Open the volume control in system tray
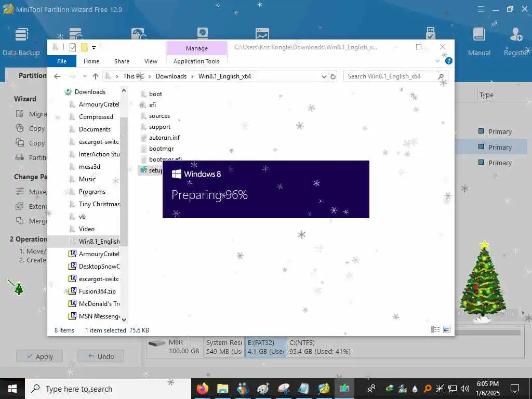Image resolution: width=532 pixels, height=399 pixels. 465,389
